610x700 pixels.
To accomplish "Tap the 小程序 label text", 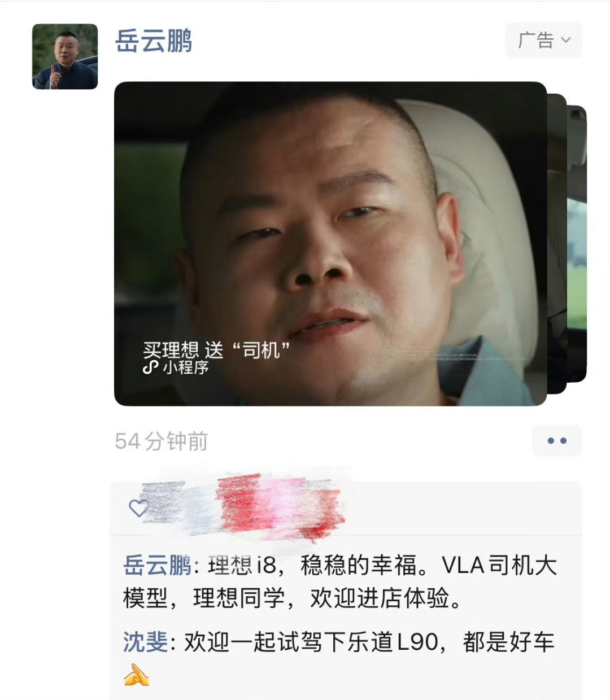I will (x=186, y=368).
